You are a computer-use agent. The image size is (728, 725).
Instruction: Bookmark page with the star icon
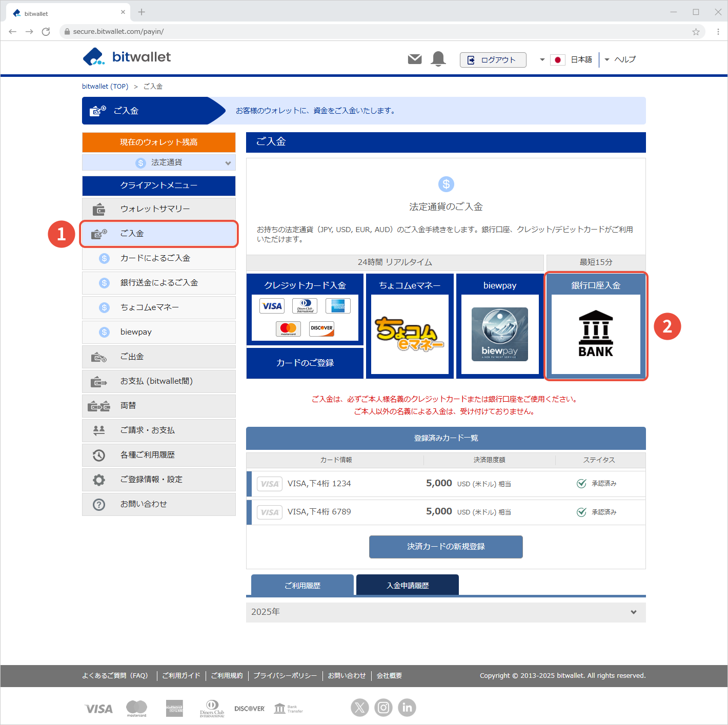[x=696, y=32]
